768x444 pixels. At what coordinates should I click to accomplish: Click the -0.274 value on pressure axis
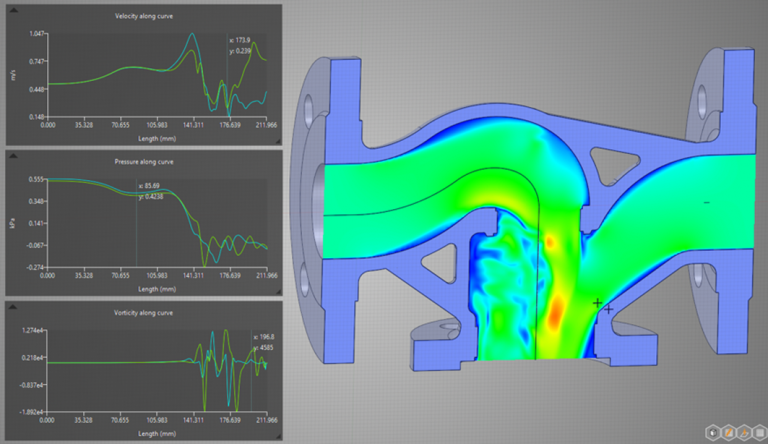point(35,267)
